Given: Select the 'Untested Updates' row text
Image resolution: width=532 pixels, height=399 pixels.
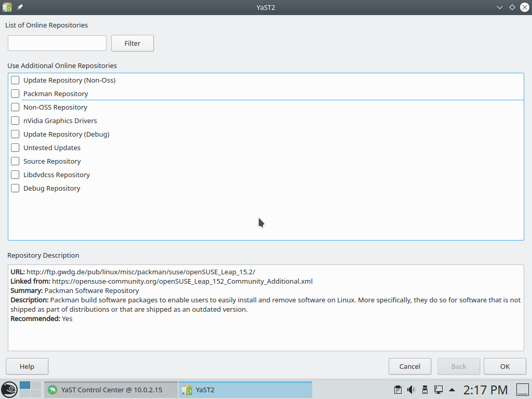Looking at the screenshot, I should (52, 148).
